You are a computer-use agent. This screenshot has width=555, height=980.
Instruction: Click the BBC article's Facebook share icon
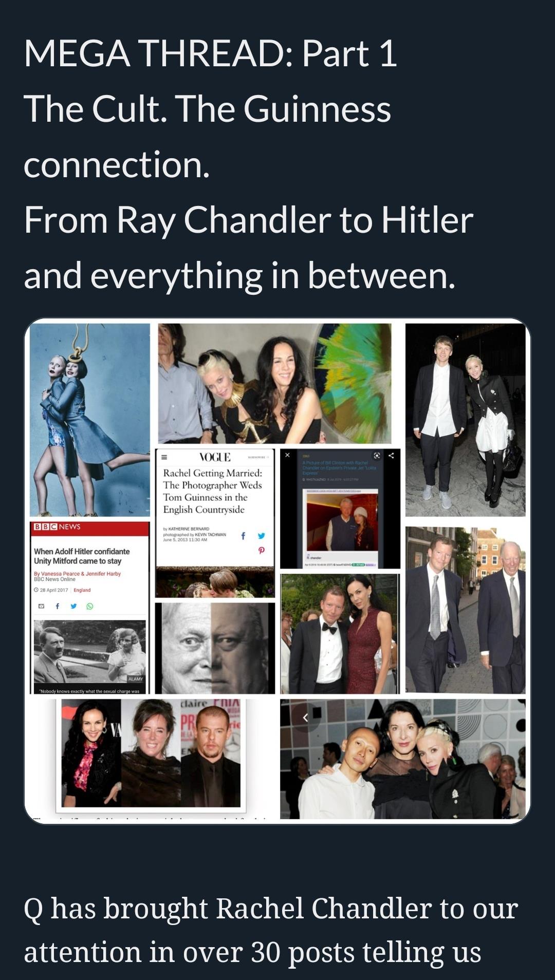click(x=58, y=606)
